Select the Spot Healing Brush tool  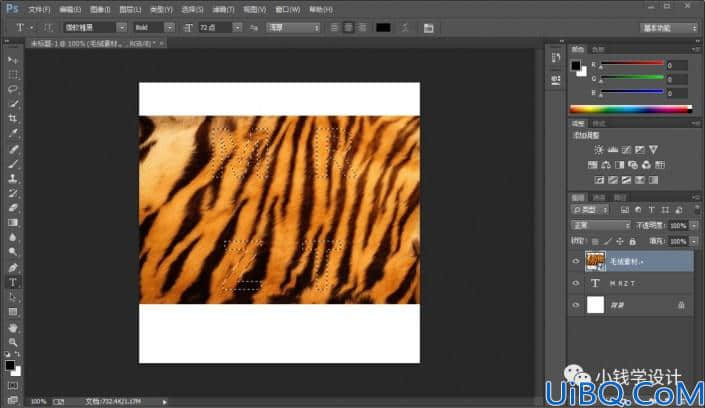13,149
